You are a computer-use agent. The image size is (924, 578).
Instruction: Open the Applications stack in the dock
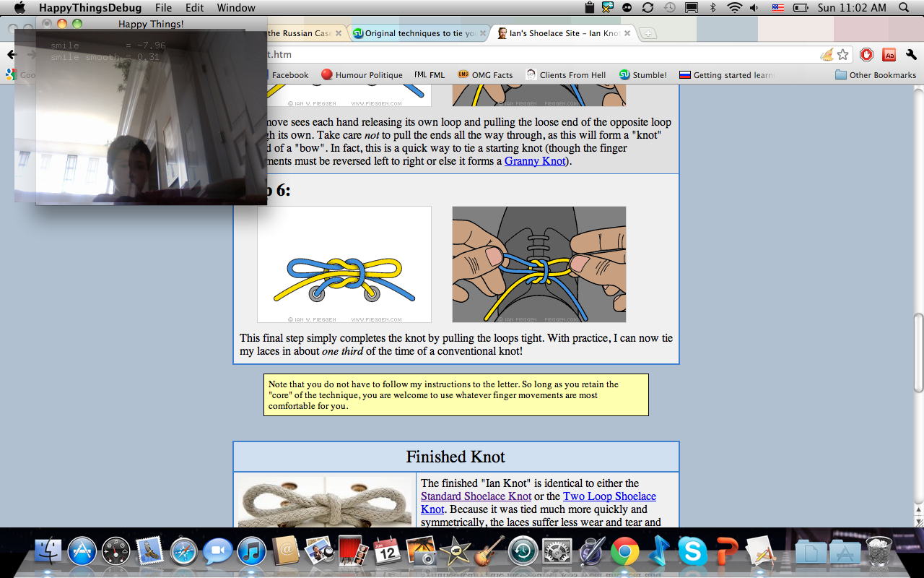(x=845, y=552)
